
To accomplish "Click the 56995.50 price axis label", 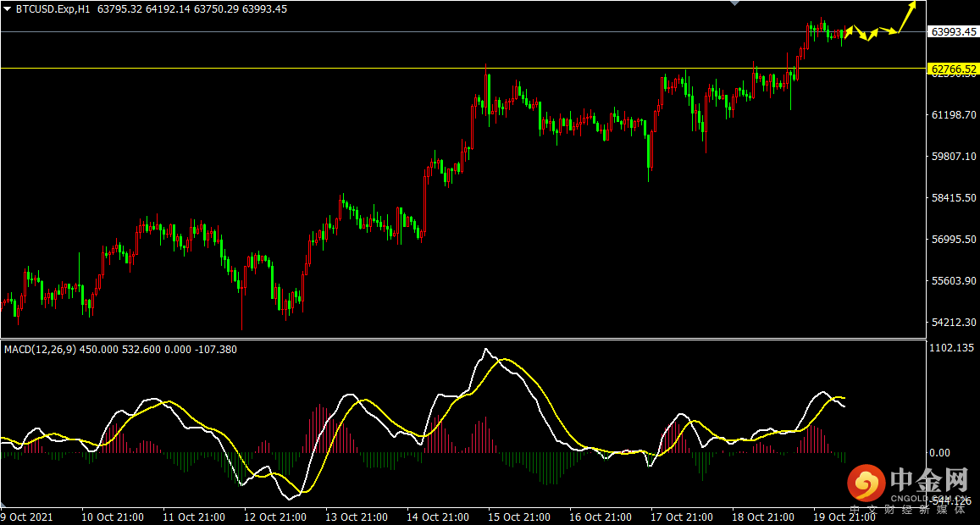I will (x=954, y=240).
